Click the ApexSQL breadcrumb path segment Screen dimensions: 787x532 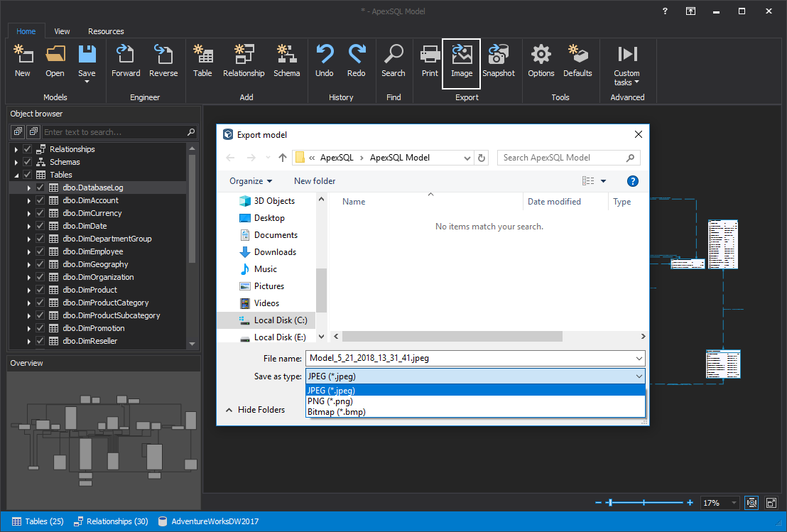click(337, 158)
